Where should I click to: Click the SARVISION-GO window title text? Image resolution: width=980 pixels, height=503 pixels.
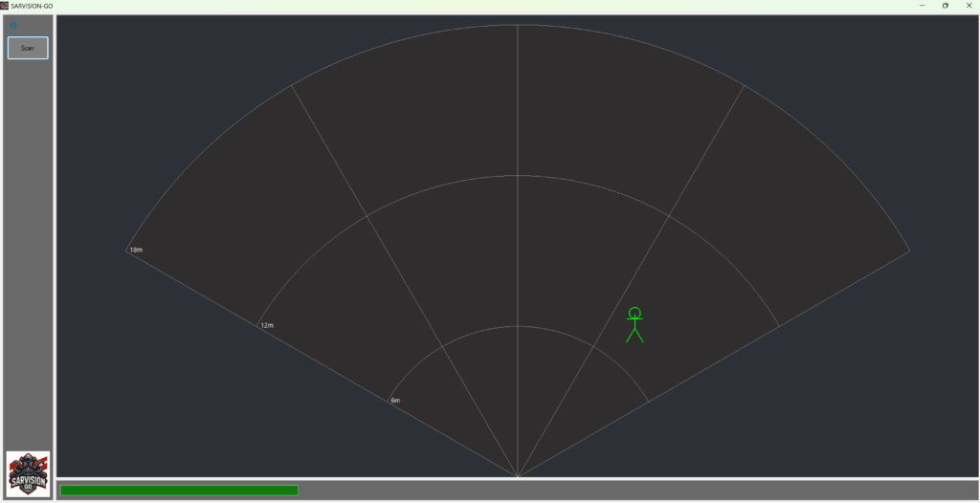32,6
